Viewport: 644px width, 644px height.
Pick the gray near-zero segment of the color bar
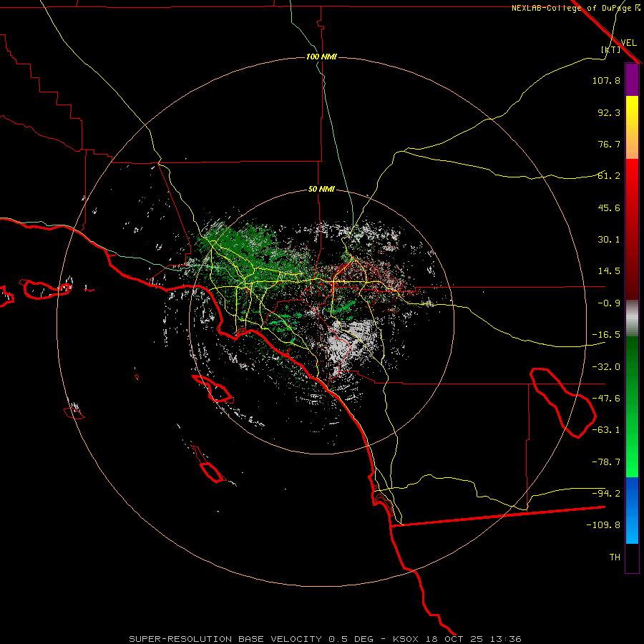tap(632, 318)
